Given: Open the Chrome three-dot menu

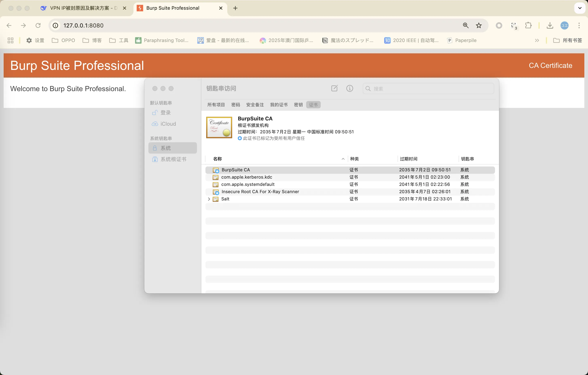Looking at the screenshot, I should pos(579,25).
